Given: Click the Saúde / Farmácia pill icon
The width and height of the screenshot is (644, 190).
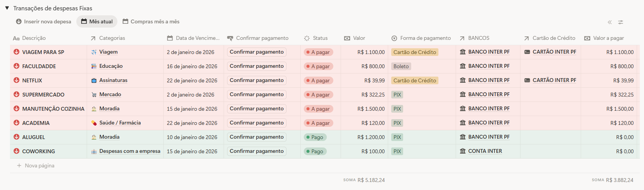Looking at the screenshot, I should tap(94, 123).
